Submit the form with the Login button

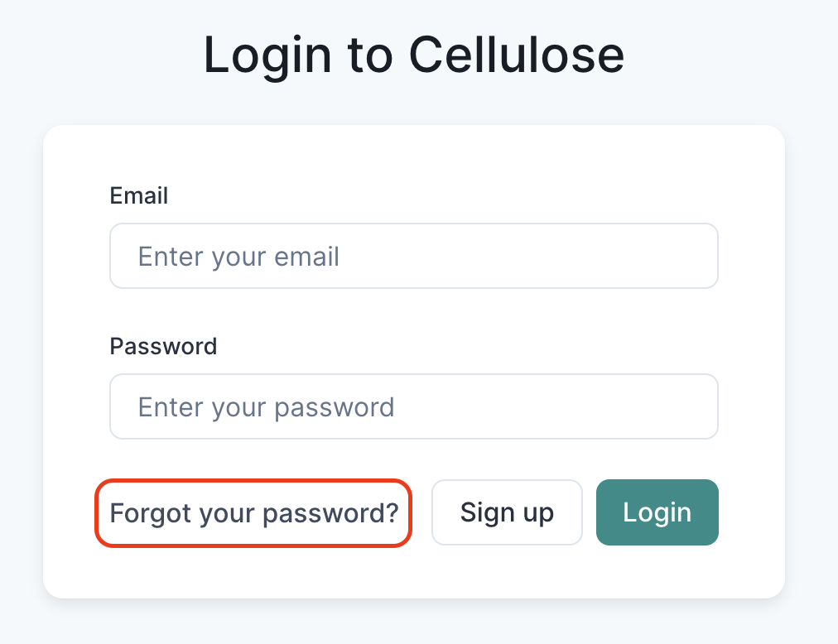657,512
